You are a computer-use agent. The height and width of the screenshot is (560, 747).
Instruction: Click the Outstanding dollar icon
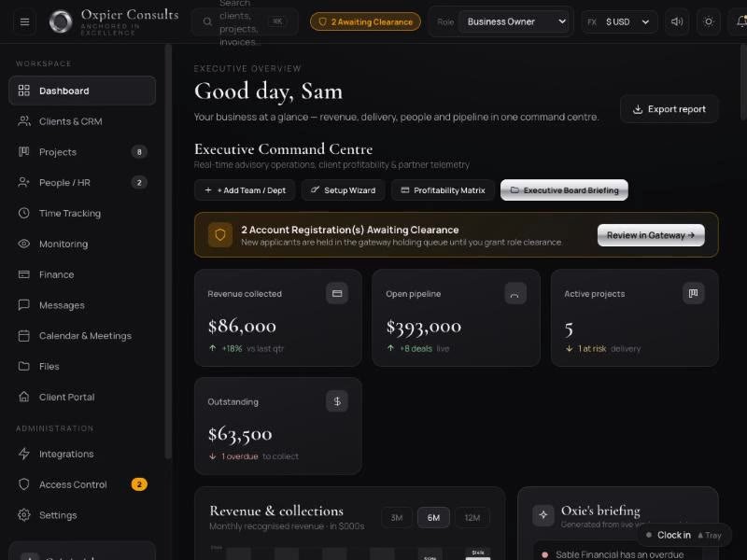click(337, 401)
